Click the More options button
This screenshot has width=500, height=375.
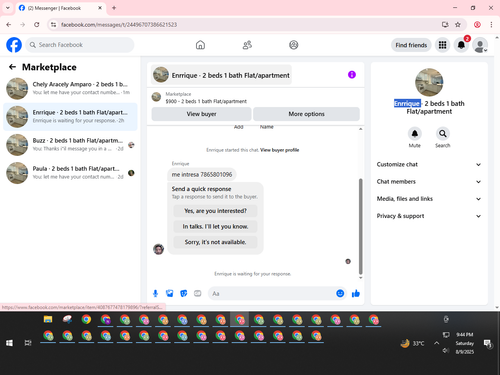(306, 114)
